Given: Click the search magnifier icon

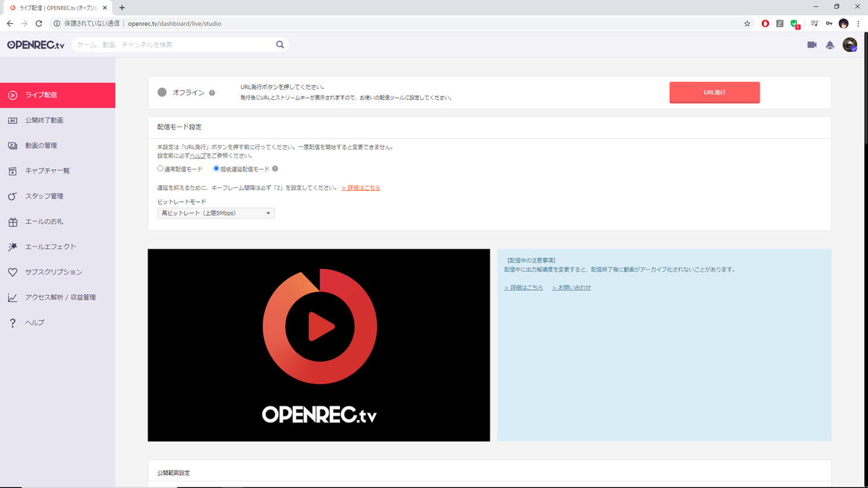Looking at the screenshot, I should [280, 45].
